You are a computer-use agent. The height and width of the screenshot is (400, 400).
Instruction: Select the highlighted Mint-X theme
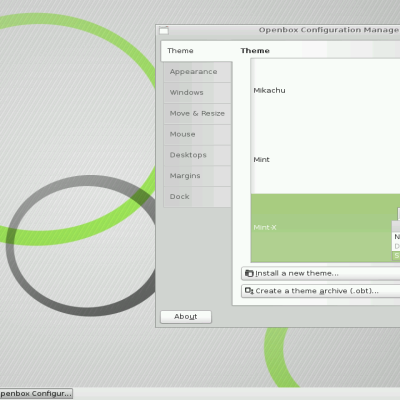pyautogui.click(x=325, y=228)
